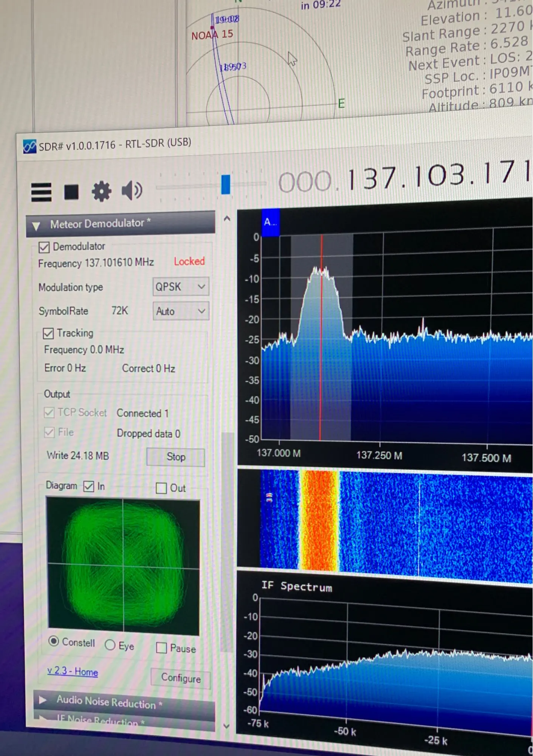The height and width of the screenshot is (756, 533).
Task: Open the QPSK modulation type dropdown
Action: [x=181, y=287]
